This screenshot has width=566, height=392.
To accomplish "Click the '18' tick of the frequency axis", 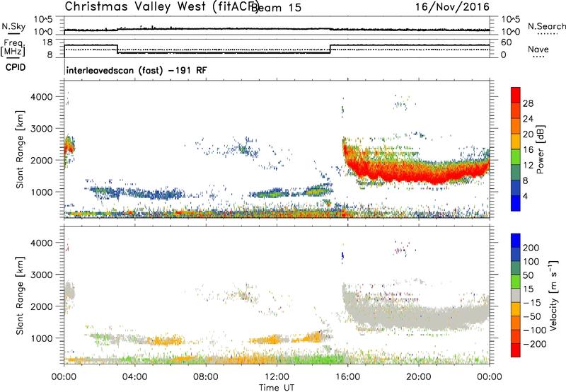I will (47, 42).
